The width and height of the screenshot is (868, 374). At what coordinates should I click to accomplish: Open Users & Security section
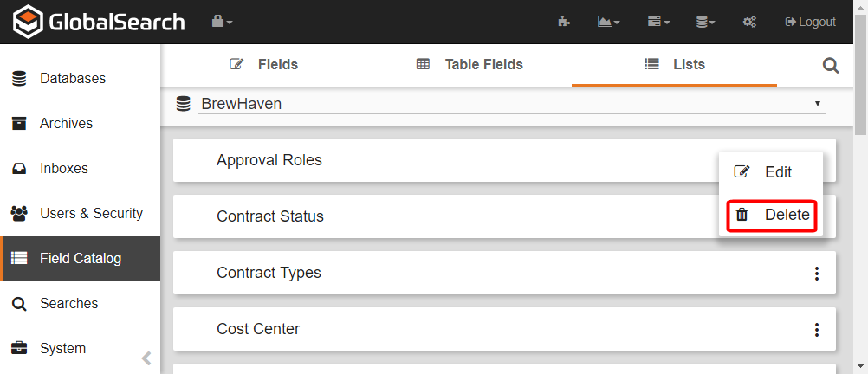coord(91,213)
